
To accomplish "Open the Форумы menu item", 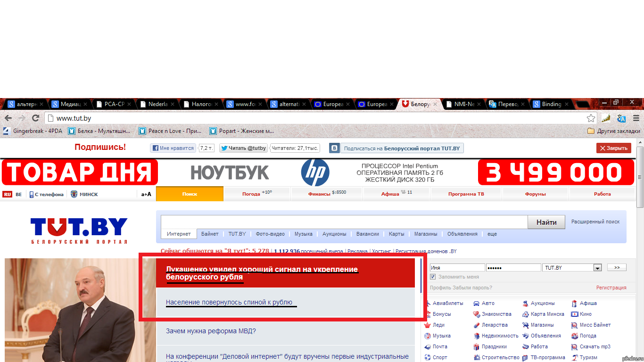I will [x=535, y=194].
